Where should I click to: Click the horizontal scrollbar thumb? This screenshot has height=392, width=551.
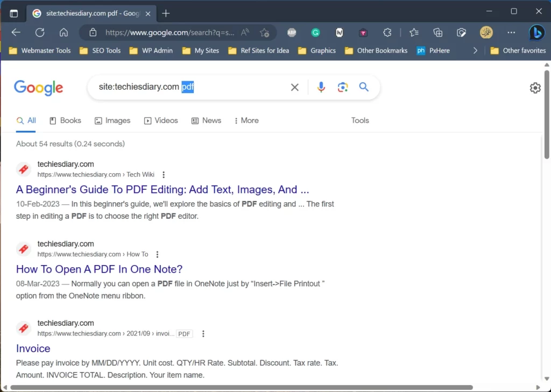tap(242, 388)
